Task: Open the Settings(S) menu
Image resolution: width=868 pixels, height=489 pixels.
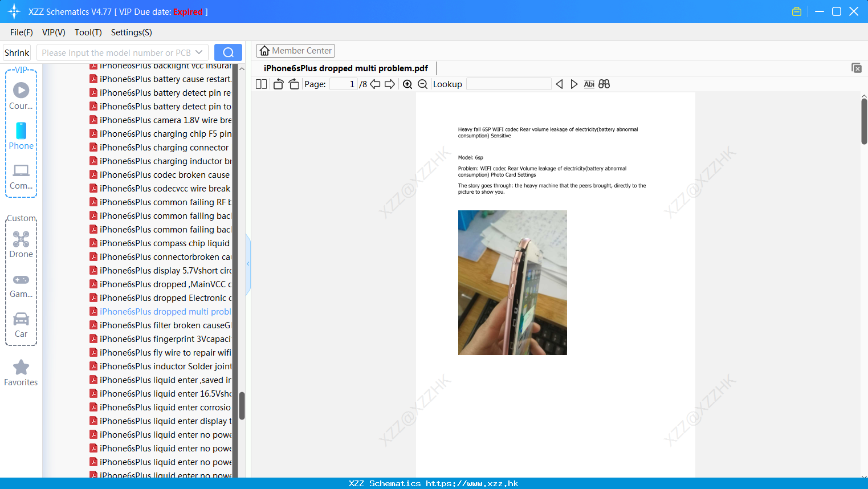Action: [132, 32]
